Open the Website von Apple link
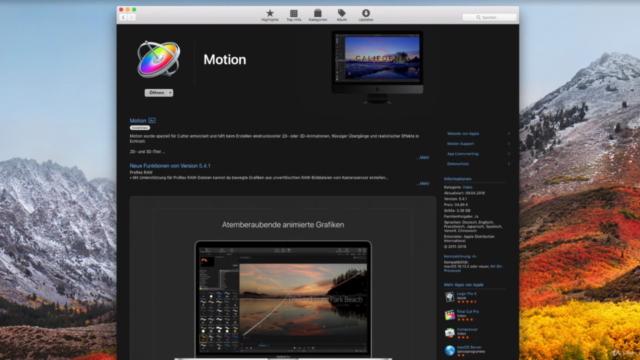 click(x=463, y=133)
